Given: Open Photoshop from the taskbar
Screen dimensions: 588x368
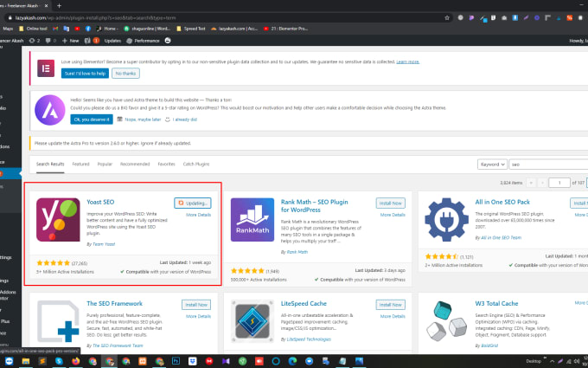Looking at the screenshot, I should 176,361.
